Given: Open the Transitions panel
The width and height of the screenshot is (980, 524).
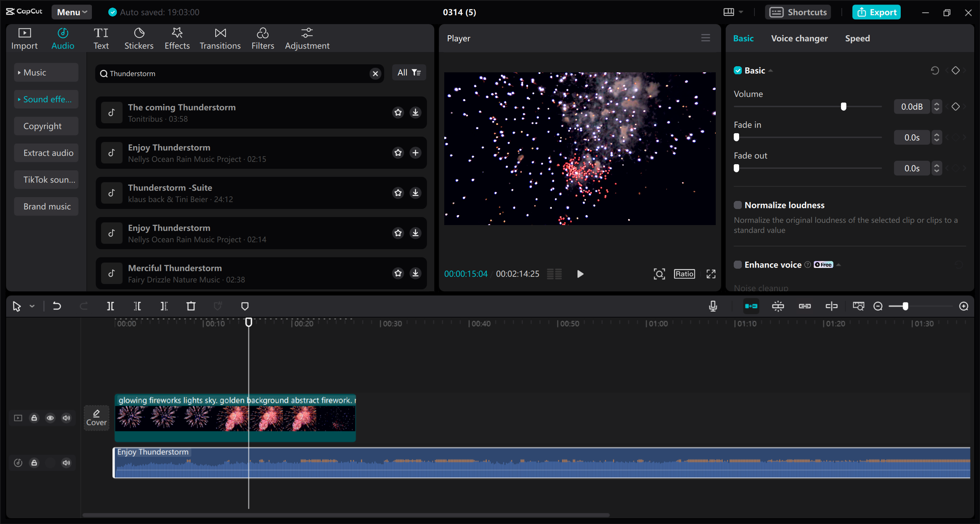Looking at the screenshot, I should [220, 38].
